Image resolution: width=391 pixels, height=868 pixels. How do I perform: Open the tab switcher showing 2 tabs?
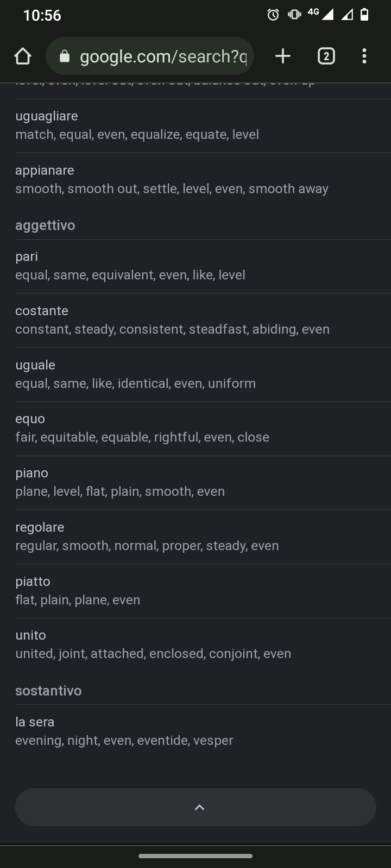pos(326,56)
